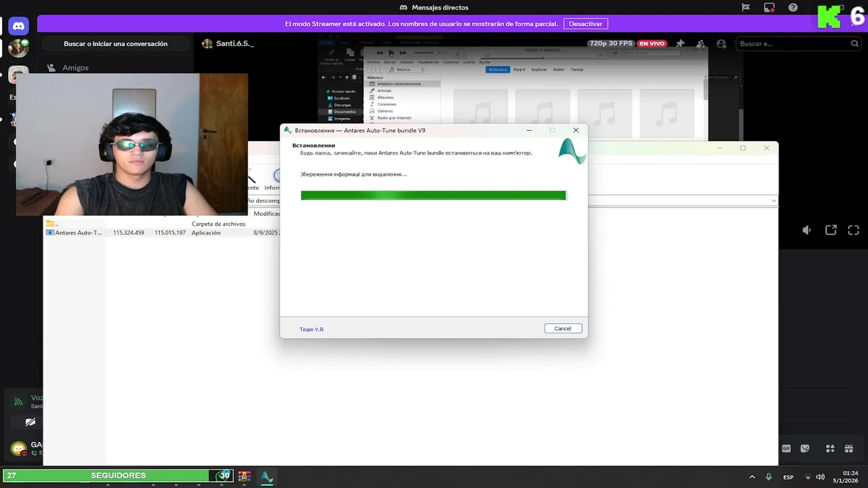Open the 720p 30 FPS stream quality label
This screenshot has height=488, width=868.
coord(611,43)
